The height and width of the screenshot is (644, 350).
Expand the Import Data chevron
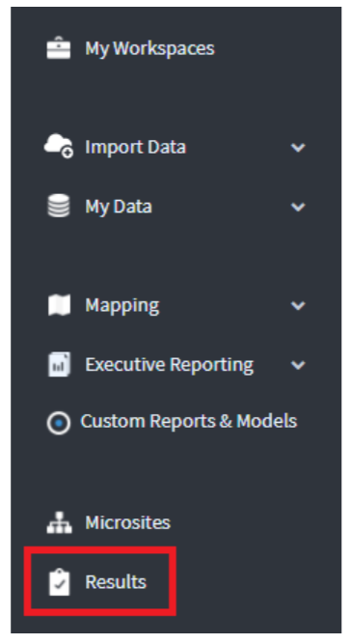298,147
